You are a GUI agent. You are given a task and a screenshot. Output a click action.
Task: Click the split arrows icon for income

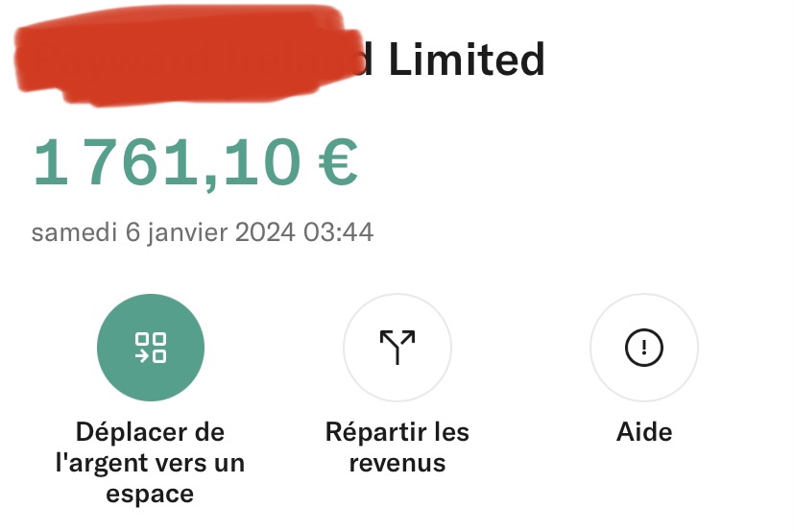(397, 347)
